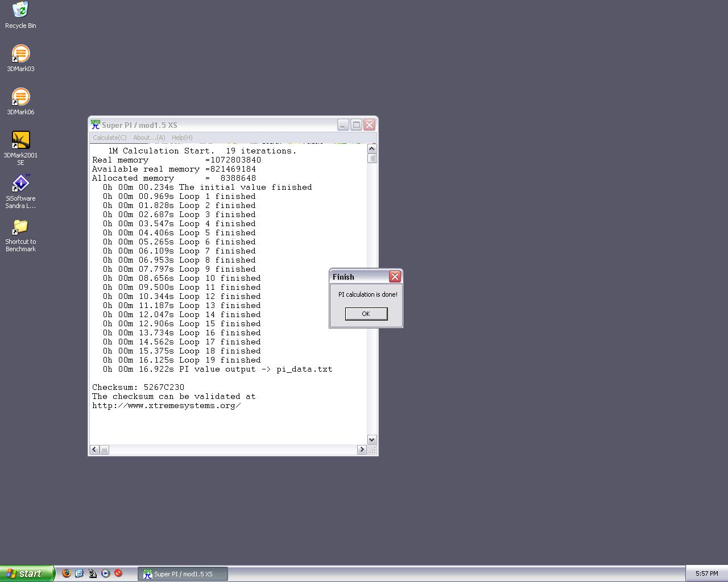The height and width of the screenshot is (582, 728).
Task: Click the vertical scrollbar thumb
Action: point(372,159)
